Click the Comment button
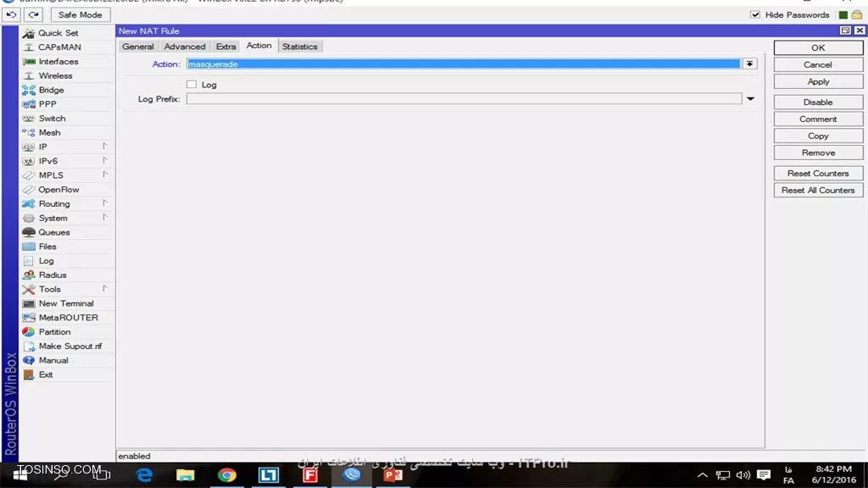Viewport: 868px width, 488px height. (818, 119)
